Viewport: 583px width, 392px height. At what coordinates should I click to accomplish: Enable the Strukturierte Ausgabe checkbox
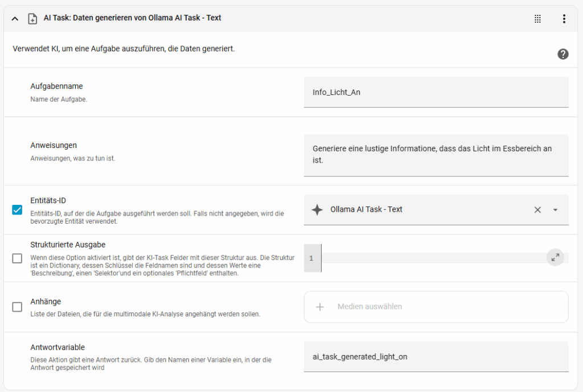click(17, 258)
